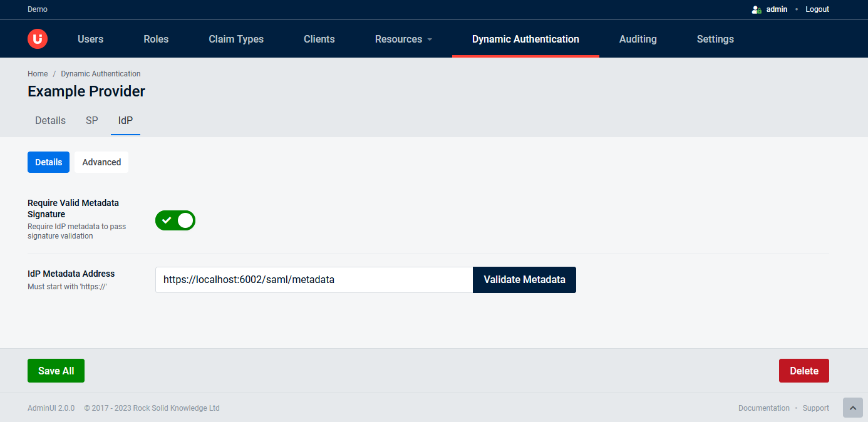This screenshot has width=868, height=422.
Task: Click the Validate Metadata button
Action: pyautogui.click(x=524, y=280)
